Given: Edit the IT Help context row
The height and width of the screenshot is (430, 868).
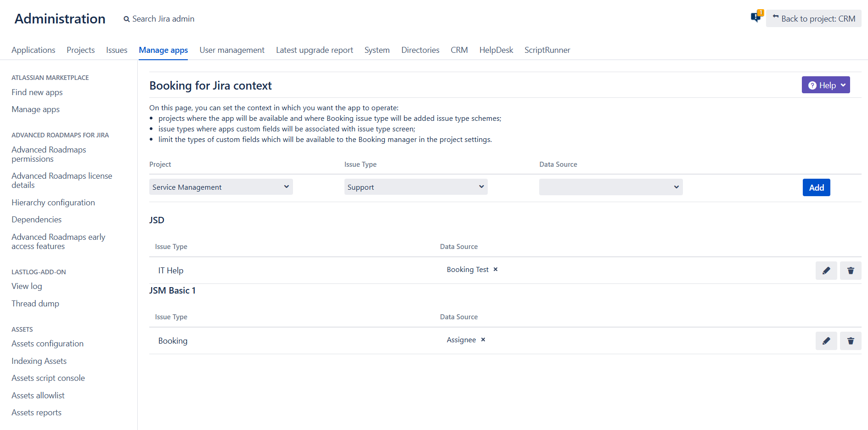Looking at the screenshot, I should coord(826,271).
